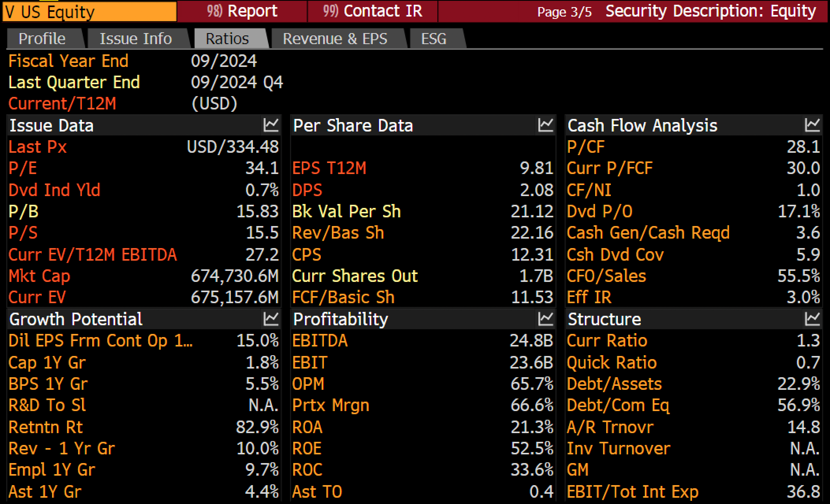Open the Profitability chart icon
The height and width of the screenshot is (504, 830).
545,319
